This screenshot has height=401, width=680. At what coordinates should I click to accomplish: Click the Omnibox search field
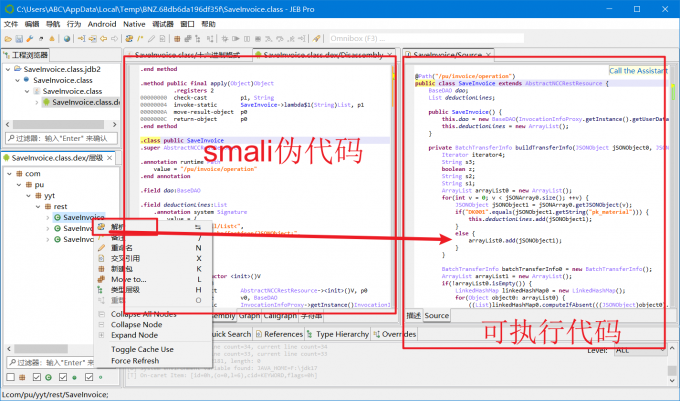click(362, 37)
